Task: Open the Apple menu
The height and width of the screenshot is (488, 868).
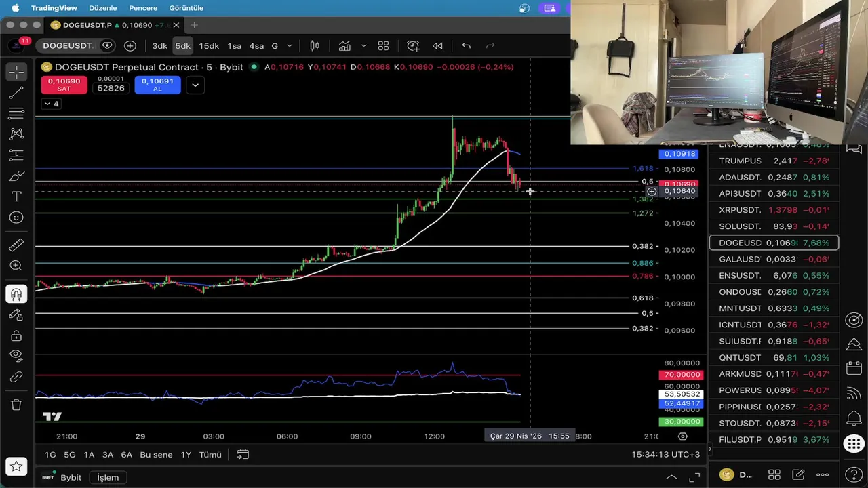Action: point(14,8)
